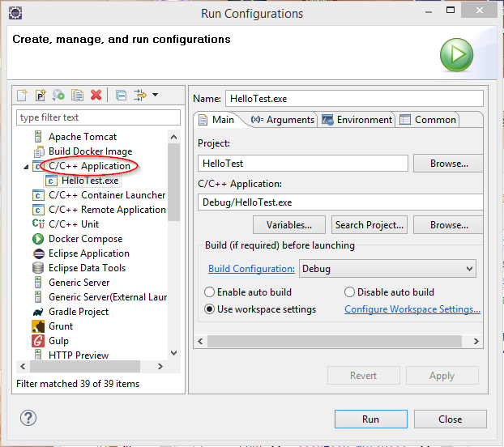
Task: Select HelloTest.exe in the configuration tree
Action: pos(89,181)
